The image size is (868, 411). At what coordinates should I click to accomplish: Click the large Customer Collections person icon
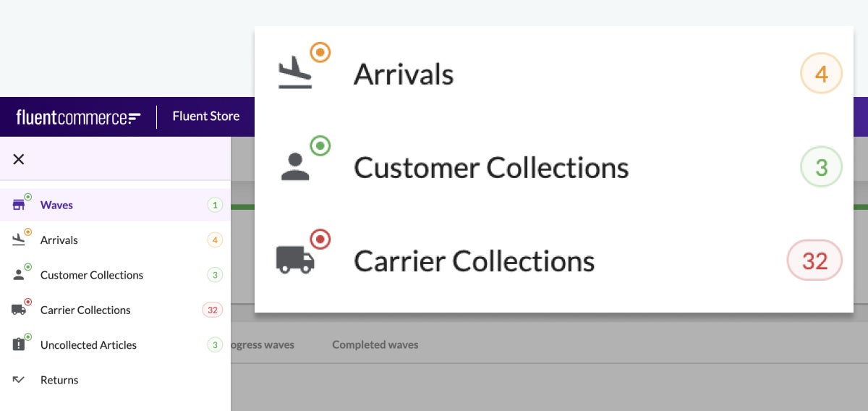pyautogui.click(x=295, y=166)
